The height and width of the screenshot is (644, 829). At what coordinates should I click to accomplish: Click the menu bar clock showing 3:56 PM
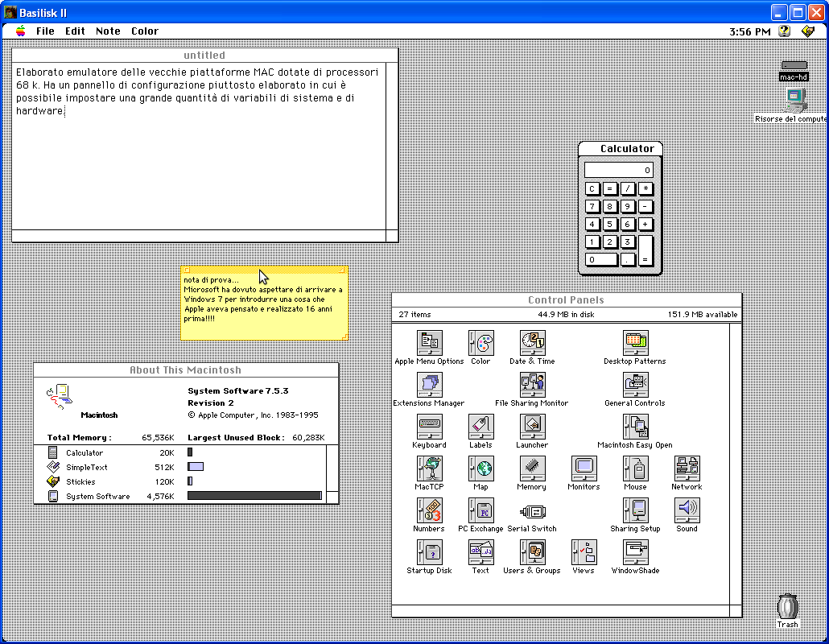pyautogui.click(x=749, y=31)
